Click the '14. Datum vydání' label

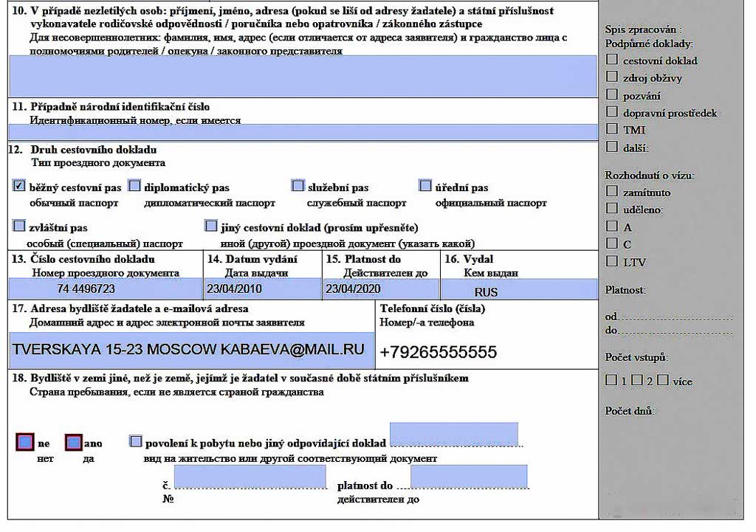click(x=252, y=259)
